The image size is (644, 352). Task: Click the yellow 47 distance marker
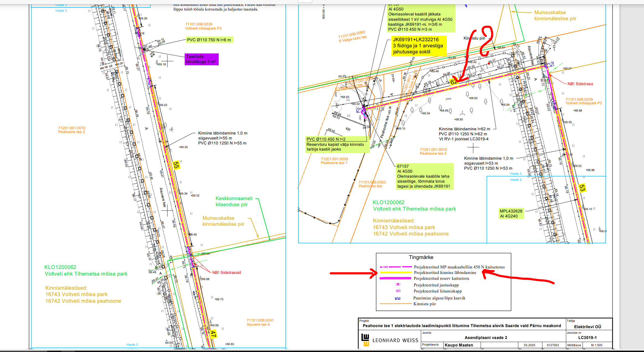coord(213,334)
